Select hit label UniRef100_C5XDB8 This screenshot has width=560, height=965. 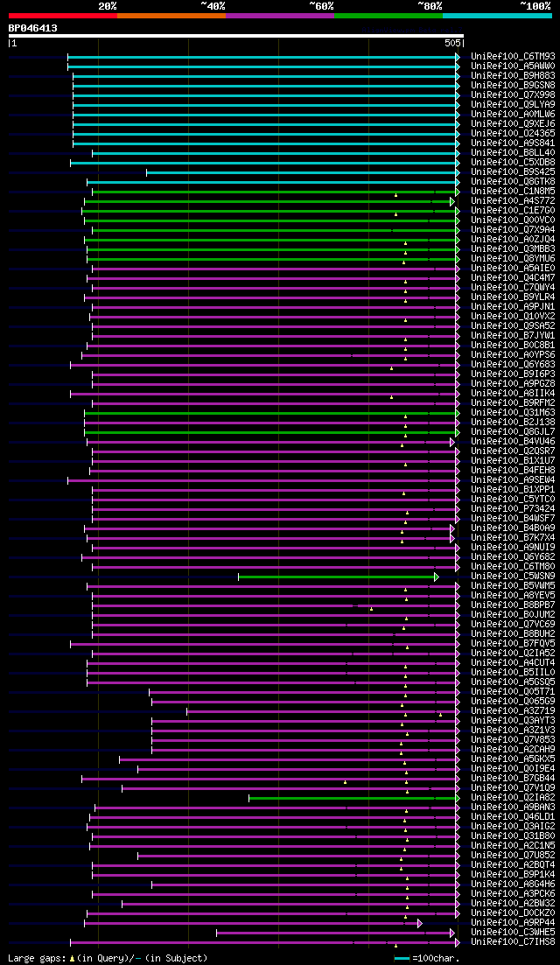(x=514, y=163)
